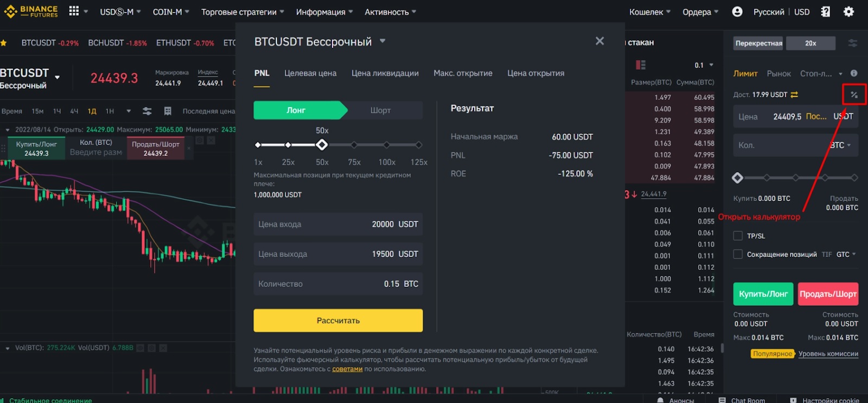
Task: Click the user profile account icon
Action: coord(737,11)
